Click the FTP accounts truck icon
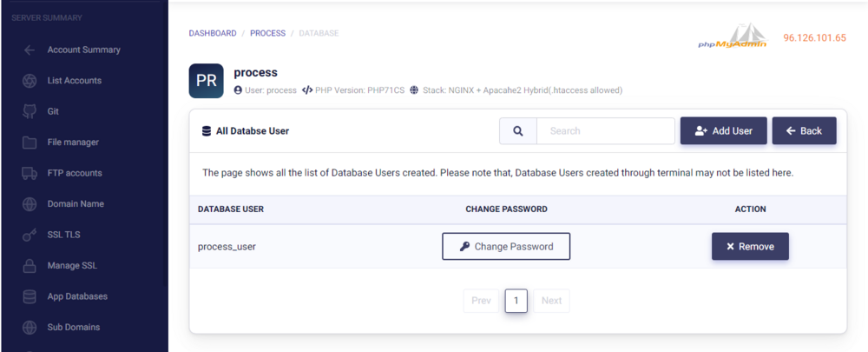Screen dimensions: 868x352 (x=30, y=174)
